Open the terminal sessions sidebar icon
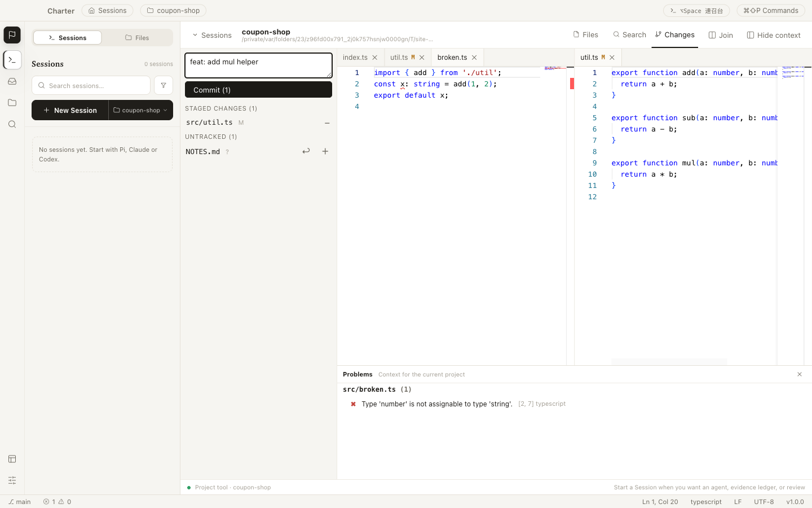 pyautogui.click(x=12, y=60)
